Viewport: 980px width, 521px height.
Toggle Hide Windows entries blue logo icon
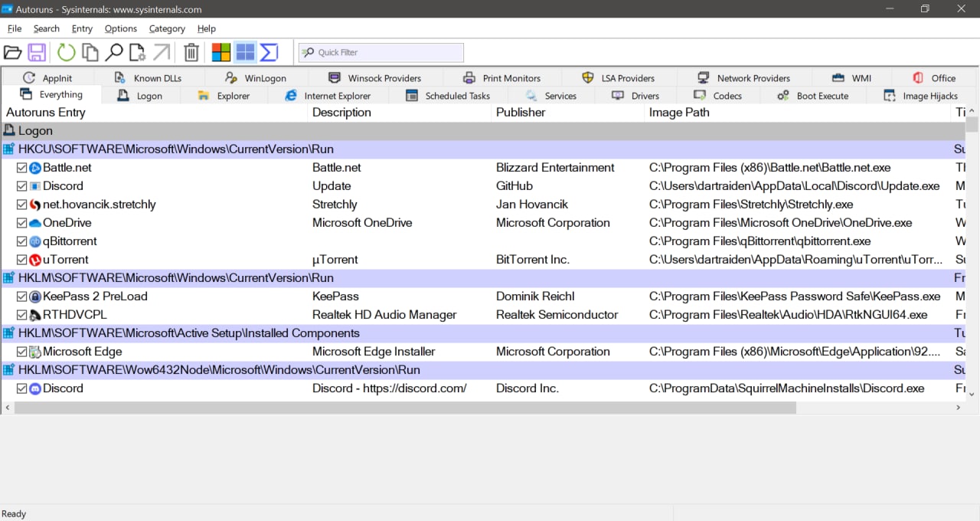245,52
